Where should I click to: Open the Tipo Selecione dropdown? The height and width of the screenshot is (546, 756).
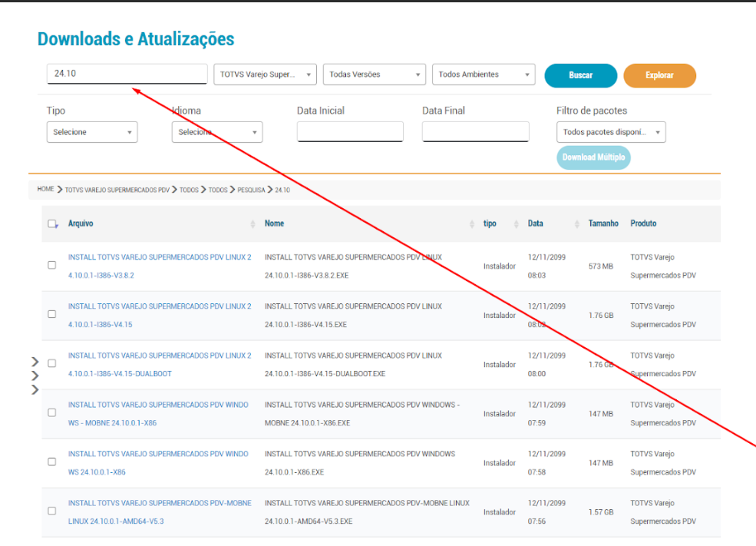pos(92,132)
